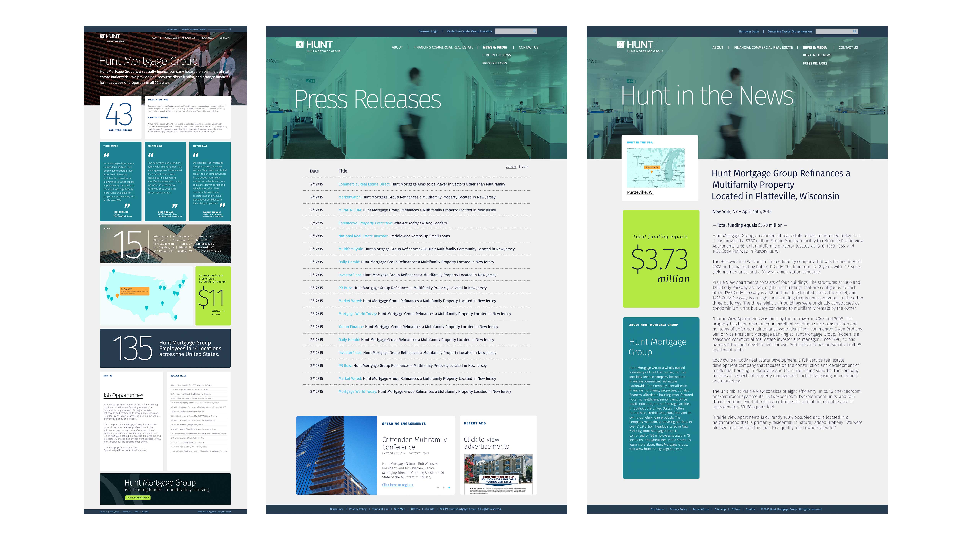The height and width of the screenshot is (551, 980).
Task: Select Hunt in the News submenu on Press Releases page
Action: click(x=497, y=55)
